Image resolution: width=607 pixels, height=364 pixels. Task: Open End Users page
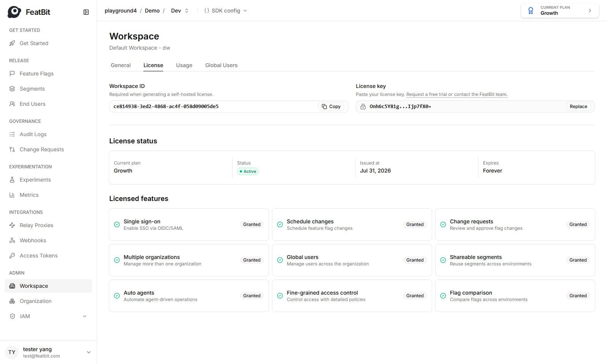[x=48, y=104]
